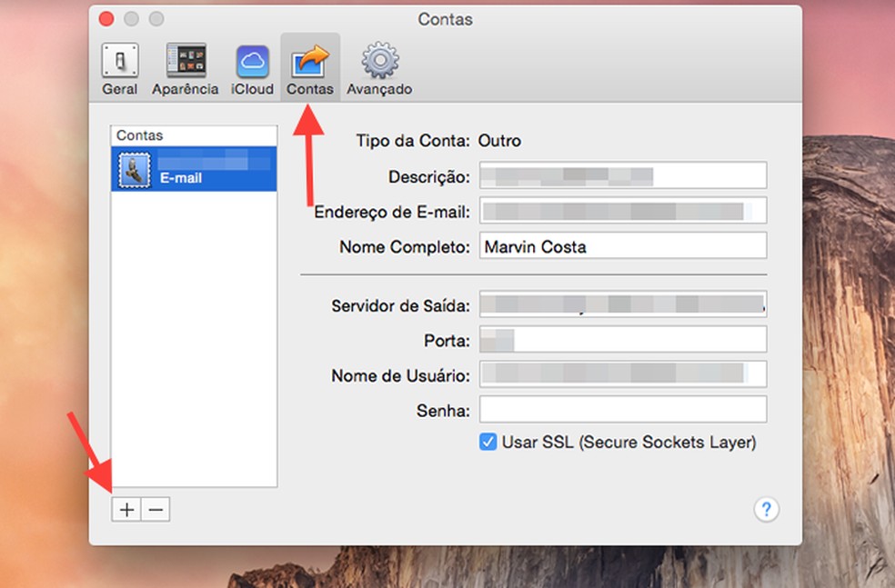This screenshot has height=588, width=895.
Task: Add a new account with the plus button
Action: (126, 509)
